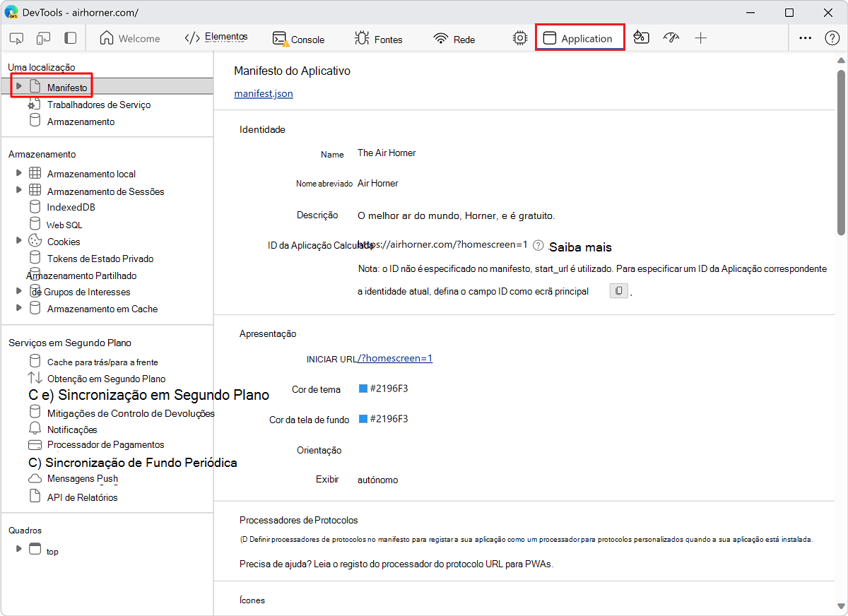Toggle the device emulation icon

(44, 38)
